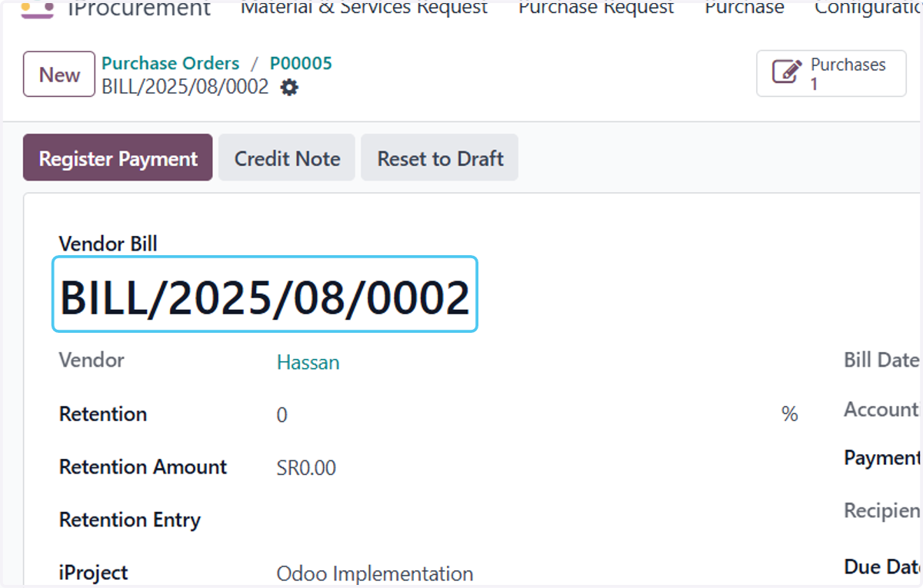Open vendor Hassan link

click(308, 363)
